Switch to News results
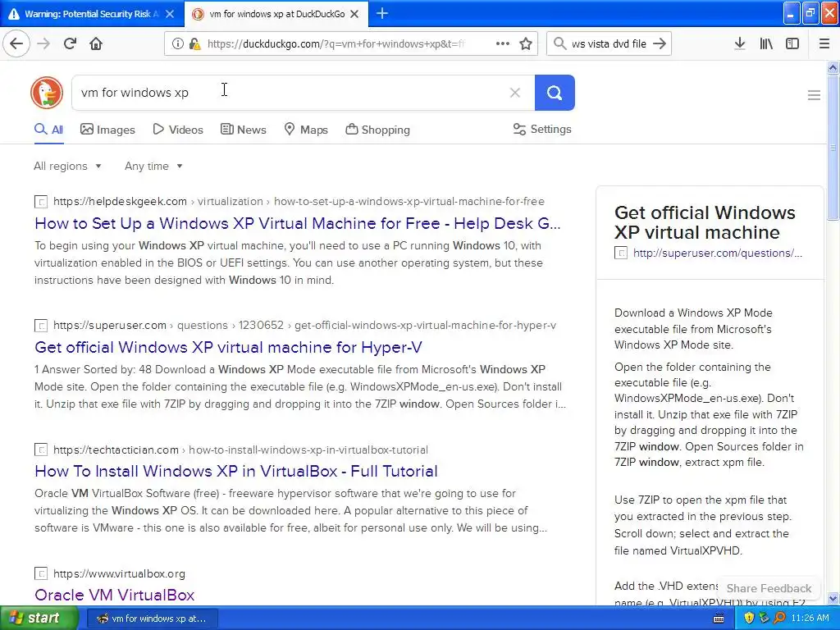This screenshot has height=630, width=840. (243, 129)
